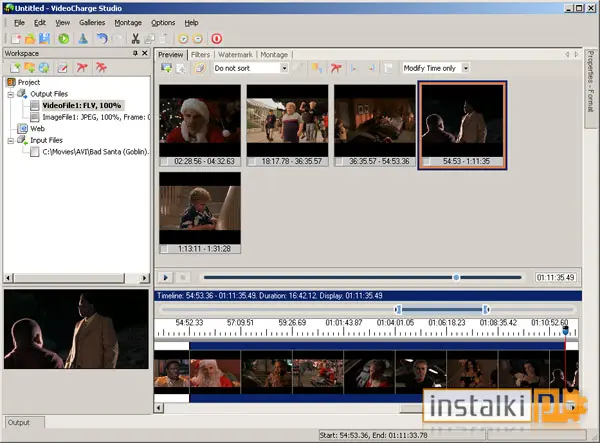Select the Project root node
The image size is (600, 443).
click(x=29, y=82)
